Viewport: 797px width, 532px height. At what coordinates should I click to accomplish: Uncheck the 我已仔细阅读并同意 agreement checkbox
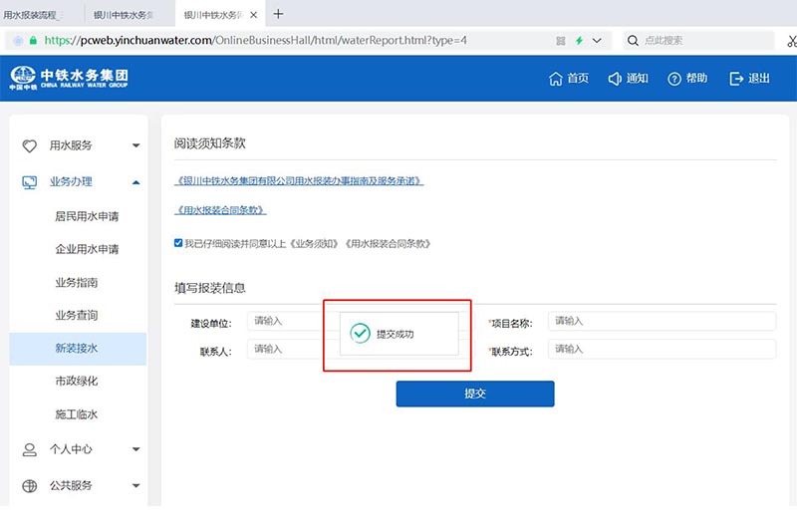click(x=178, y=242)
